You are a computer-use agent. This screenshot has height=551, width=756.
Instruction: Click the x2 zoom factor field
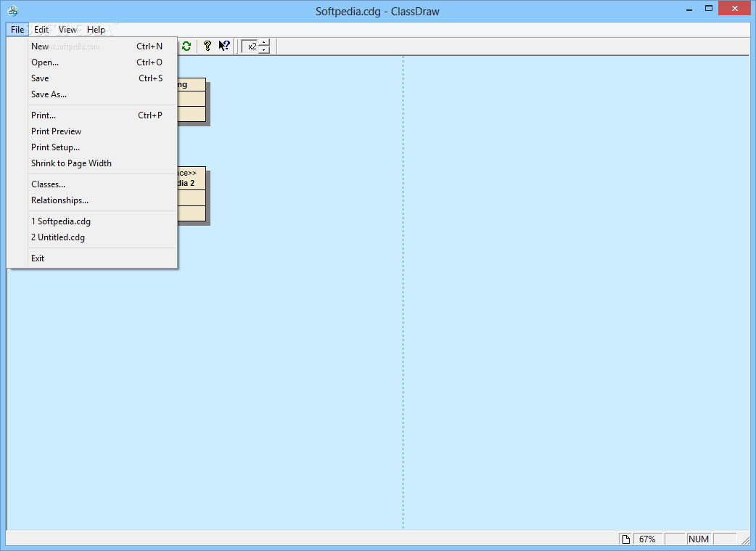(x=250, y=46)
